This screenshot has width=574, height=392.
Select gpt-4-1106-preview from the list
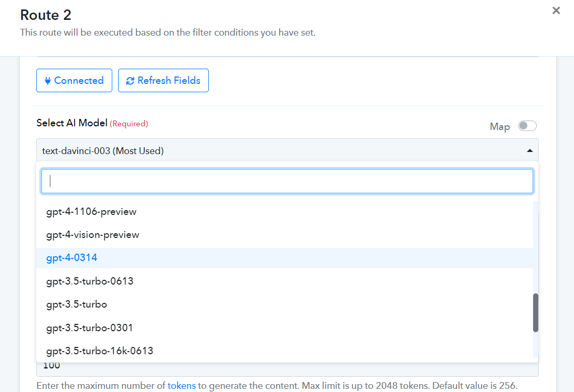tap(284, 211)
